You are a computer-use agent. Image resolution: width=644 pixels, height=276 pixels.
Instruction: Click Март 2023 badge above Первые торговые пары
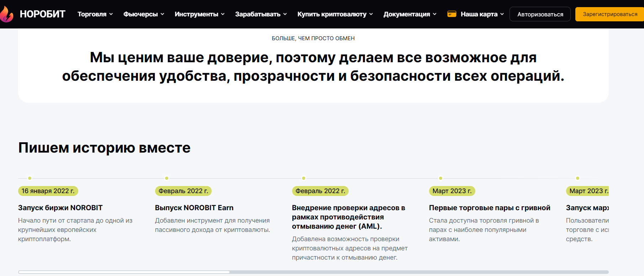pos(452,191)
